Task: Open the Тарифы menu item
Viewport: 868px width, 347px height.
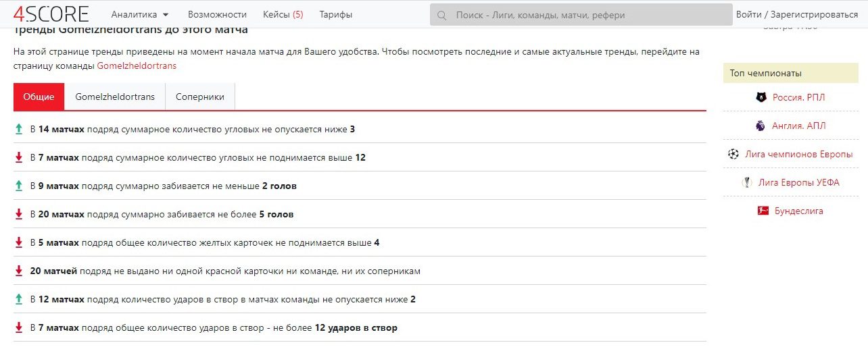Action: click(x=335, y=14)
